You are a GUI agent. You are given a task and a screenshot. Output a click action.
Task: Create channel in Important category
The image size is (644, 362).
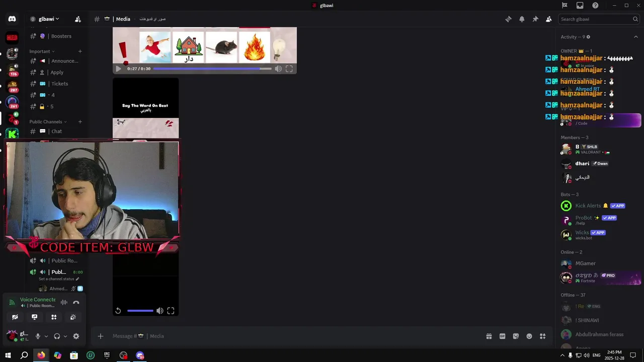pyautogui.click(x=80, y=51)
